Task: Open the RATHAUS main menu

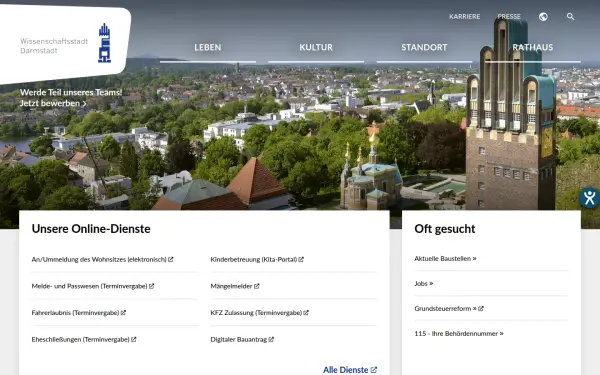Action: point(533,47)
